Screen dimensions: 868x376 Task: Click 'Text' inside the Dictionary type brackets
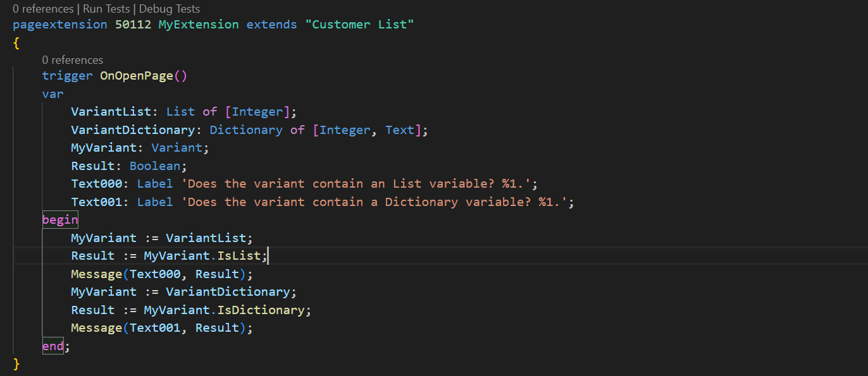click(399, 130)
